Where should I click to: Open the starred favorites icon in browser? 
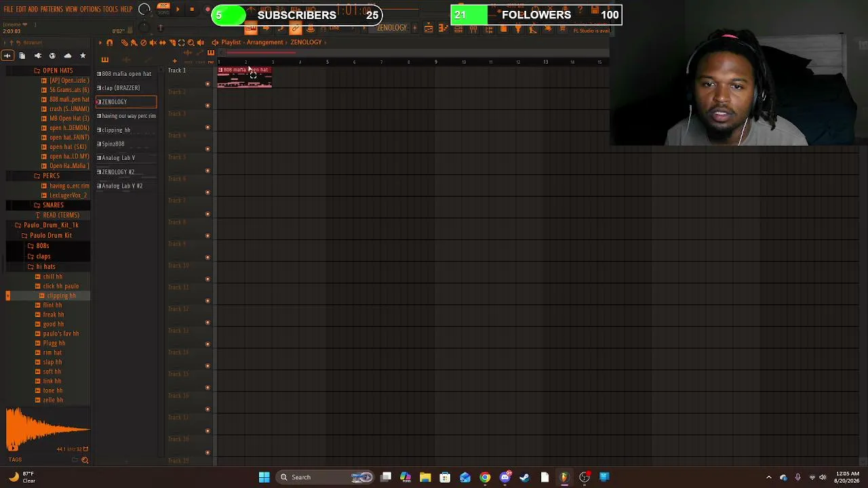[x=83, y=56]
